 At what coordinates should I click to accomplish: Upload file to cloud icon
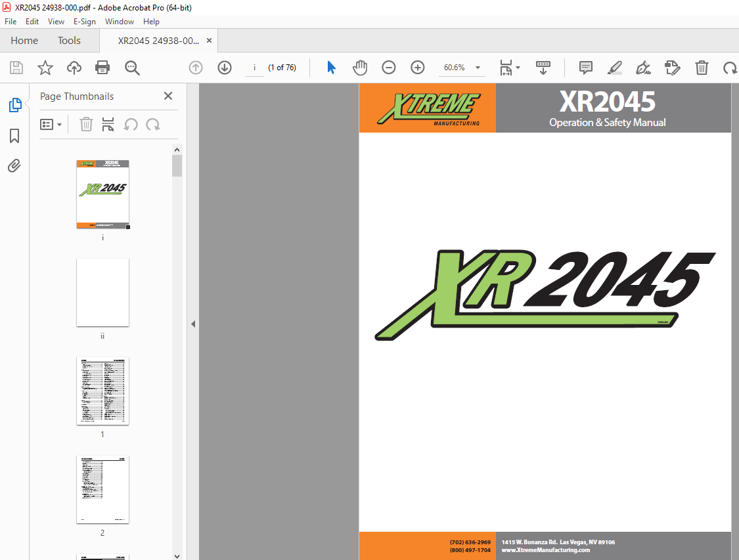tap(74, 68)
